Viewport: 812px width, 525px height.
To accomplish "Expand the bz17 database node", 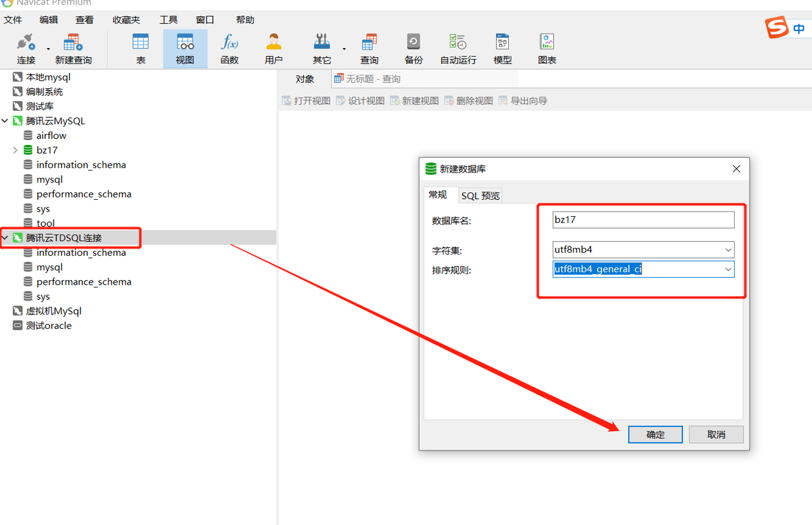I will (15, 150).
